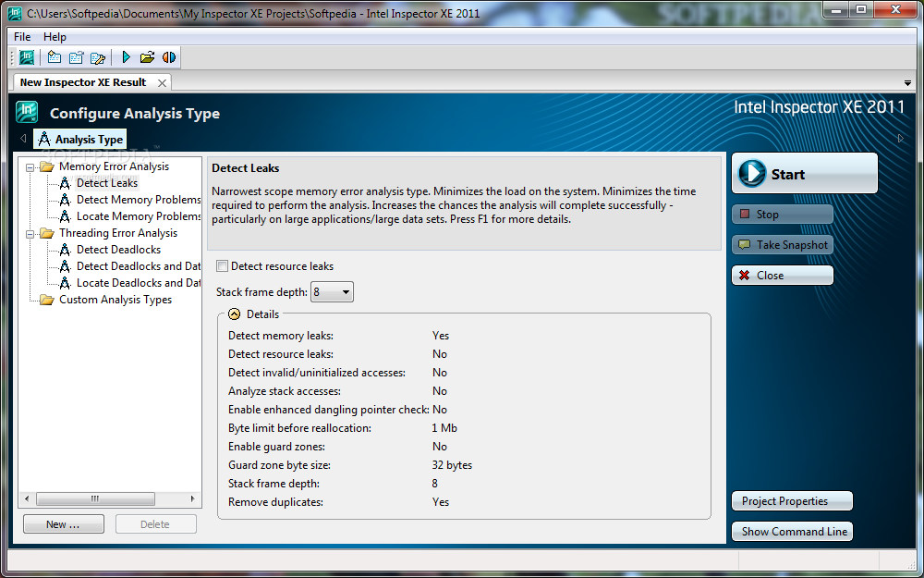Click the Inspector XE logo toolbar icon
Viewport: 924px width, 578px height.
coord(27,57)
